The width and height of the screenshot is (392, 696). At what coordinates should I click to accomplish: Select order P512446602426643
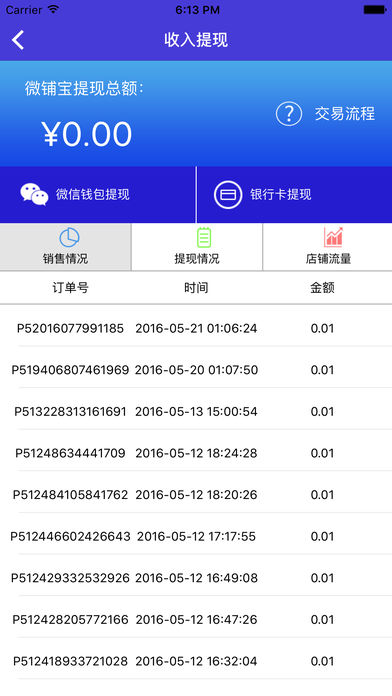point(70,536)
